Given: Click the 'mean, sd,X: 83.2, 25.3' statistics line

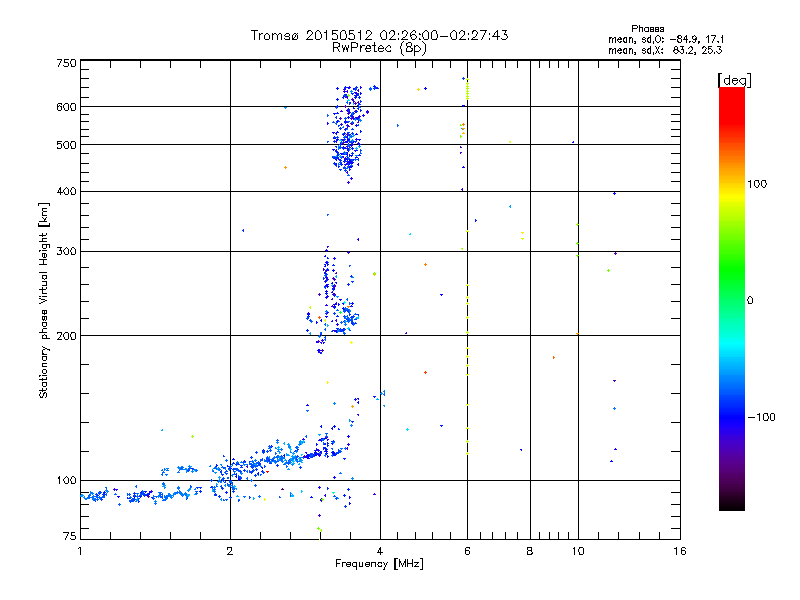Looking at the screenshot, I should (x=665, y=50).
